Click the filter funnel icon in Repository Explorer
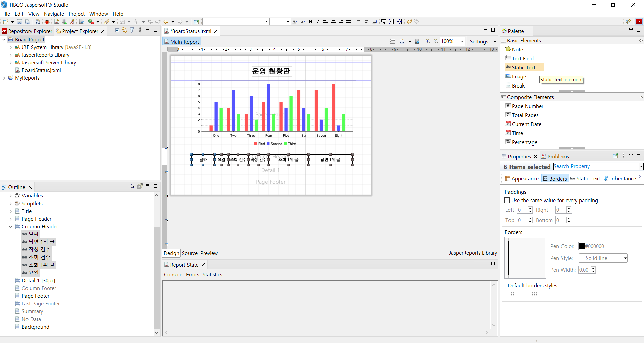This screenshot has height=343, width=644. point(132,30)
